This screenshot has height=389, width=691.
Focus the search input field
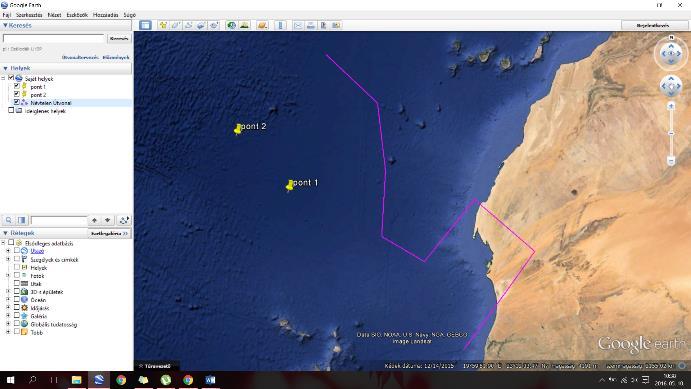click(54, 38)
